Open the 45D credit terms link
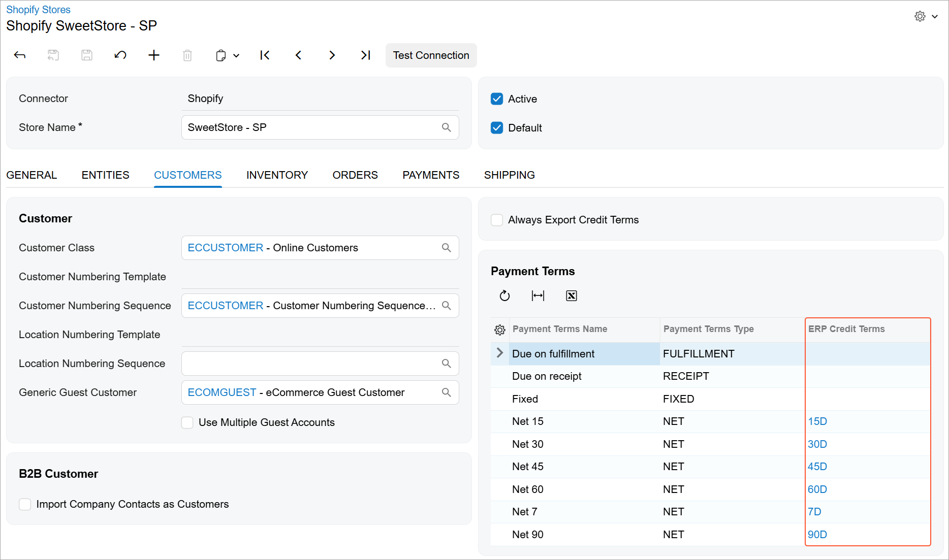949x560 pixels. [817, 467]
